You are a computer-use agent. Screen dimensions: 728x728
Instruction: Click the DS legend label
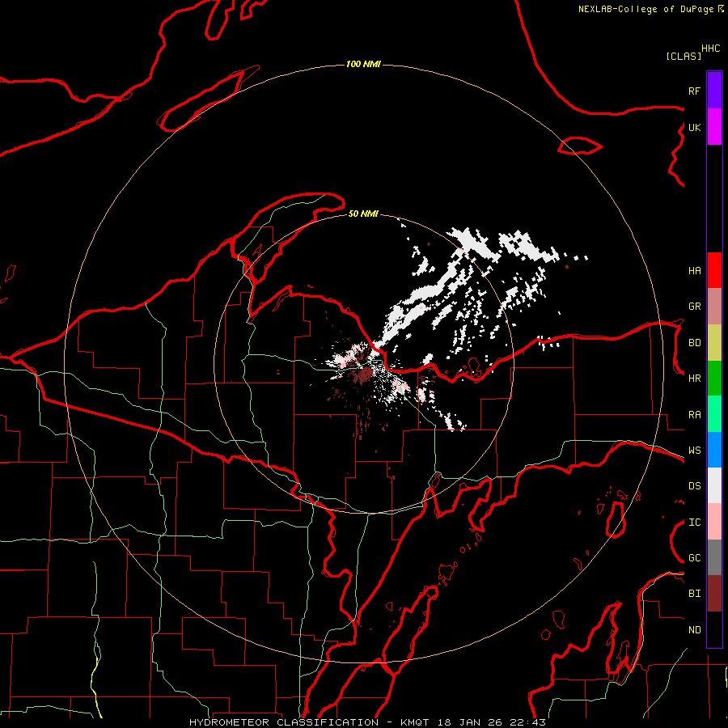coord(694,486)
